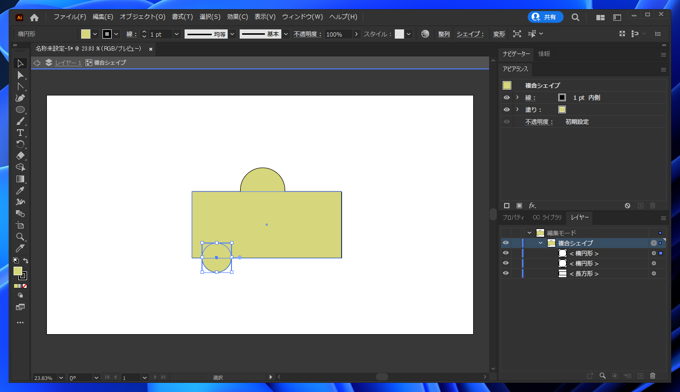680x392 pixels.
Task: Click the 共有 share button
Action: tap(546, 17)
